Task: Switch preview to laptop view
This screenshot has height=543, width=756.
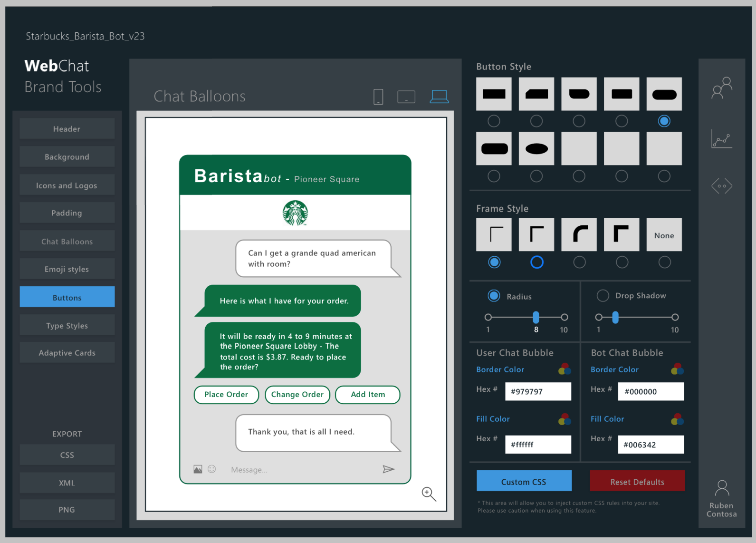Action: (439, 97)
